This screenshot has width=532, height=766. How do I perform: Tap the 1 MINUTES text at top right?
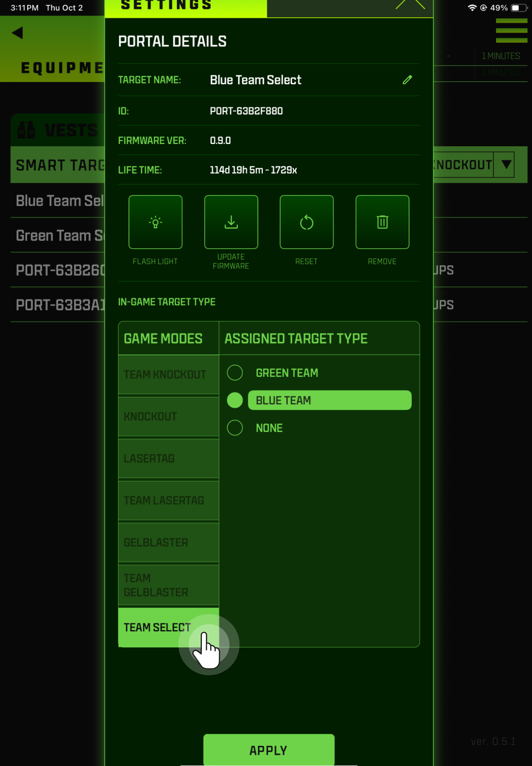click(501, 56)
